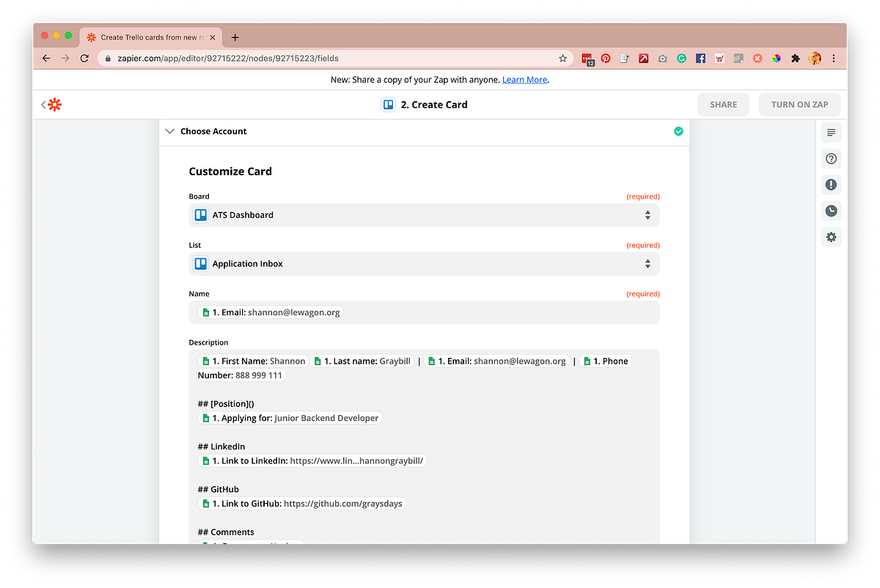Open the shopping cart extension icon

click(x=719, y=59)
